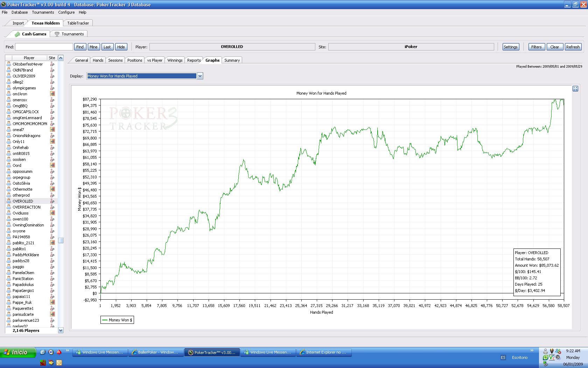Viewport: 588px width, 368px height.
Task: Click player avatar icon next to Oktoberfest4ever
Action: coord(9,64)
